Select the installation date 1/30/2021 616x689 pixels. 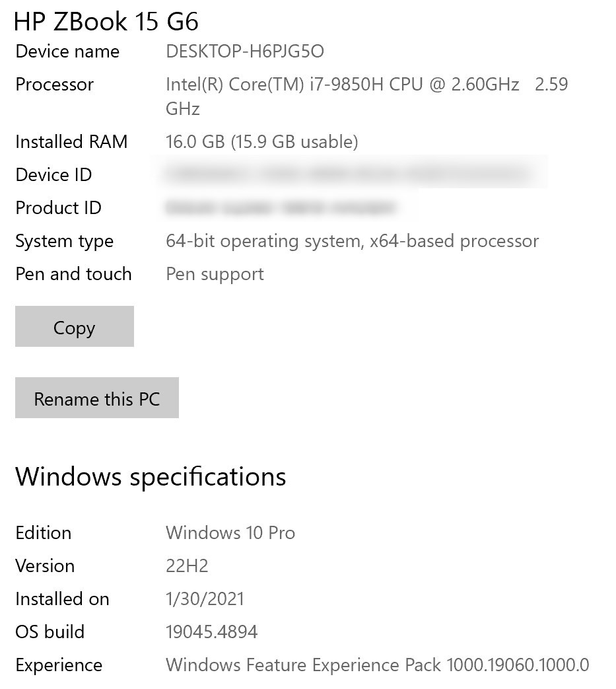[x=205, y=598]
